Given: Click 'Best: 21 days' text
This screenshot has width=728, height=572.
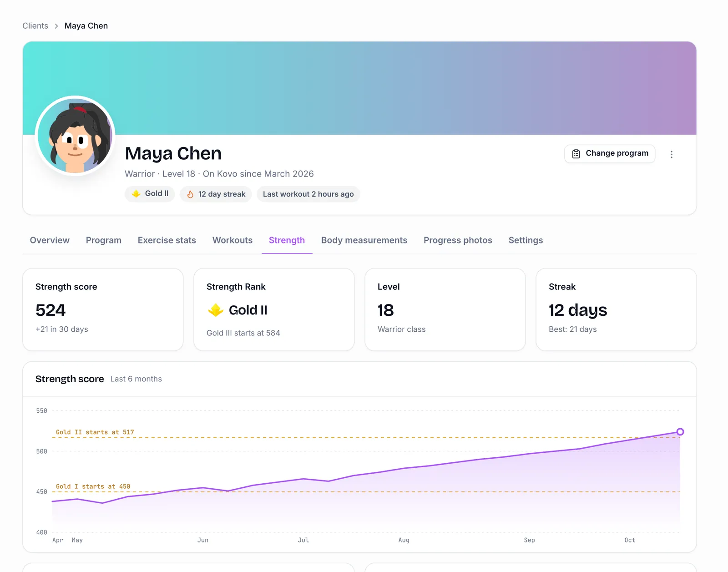Looking at the screenshot, I should click(x=573, y=329).
